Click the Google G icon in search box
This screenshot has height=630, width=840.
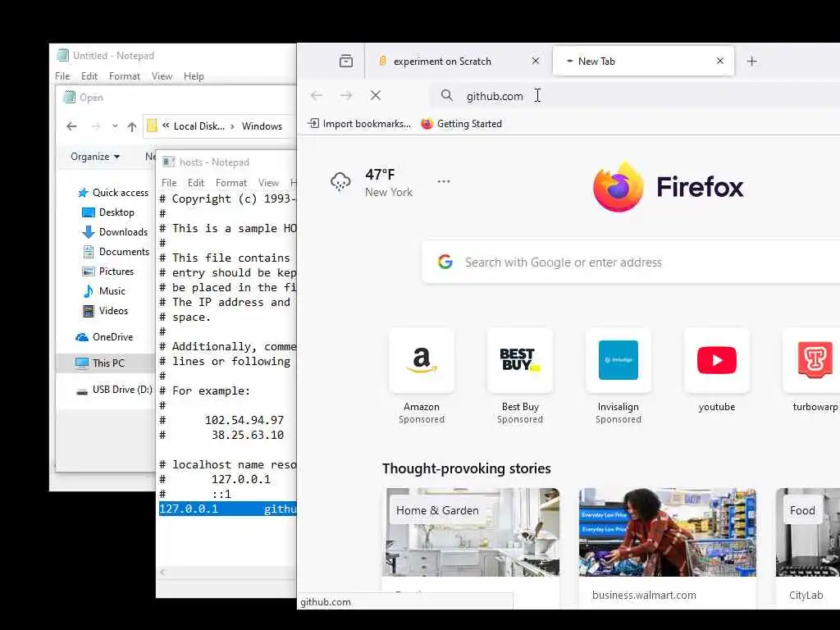pyautogui.click(x=445, y=262)
